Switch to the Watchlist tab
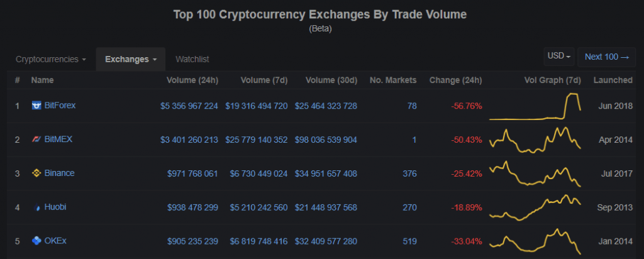The height and width of the screenshot is (259, 644). click(192, 59)
